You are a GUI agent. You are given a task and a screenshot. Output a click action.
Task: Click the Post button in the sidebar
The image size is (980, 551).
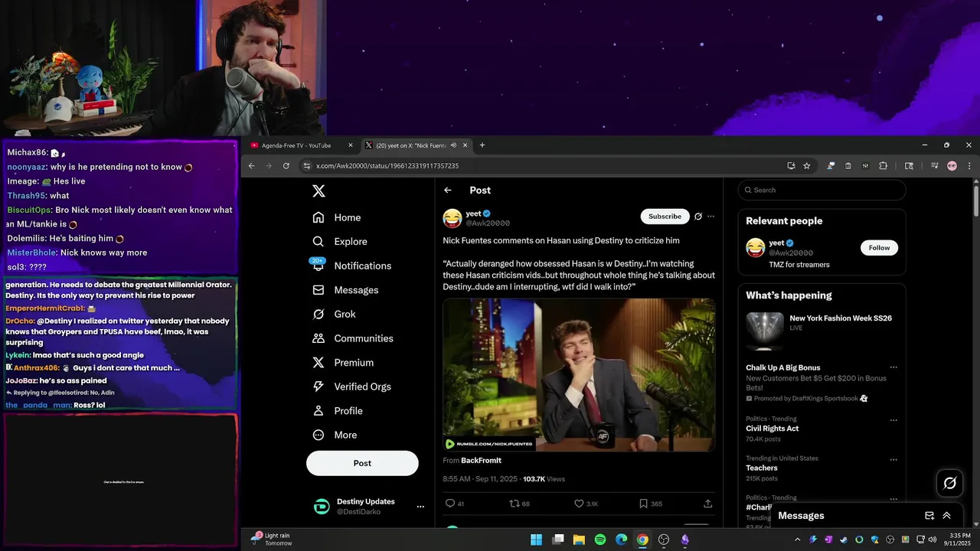click(x=362, y=463)
